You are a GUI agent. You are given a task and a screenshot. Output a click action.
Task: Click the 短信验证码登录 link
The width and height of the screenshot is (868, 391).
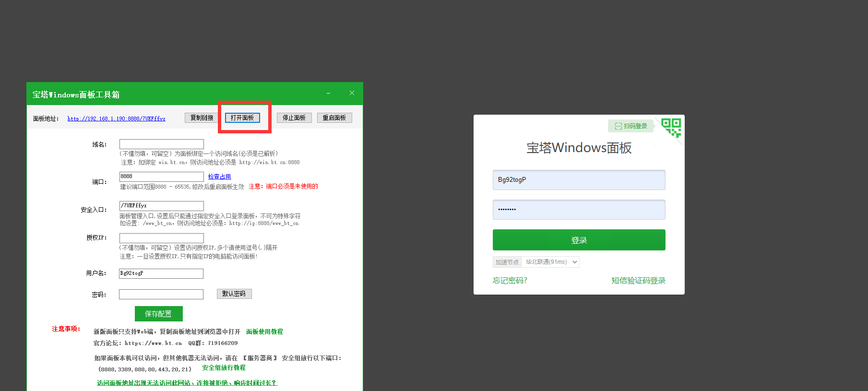pos(639,281)
